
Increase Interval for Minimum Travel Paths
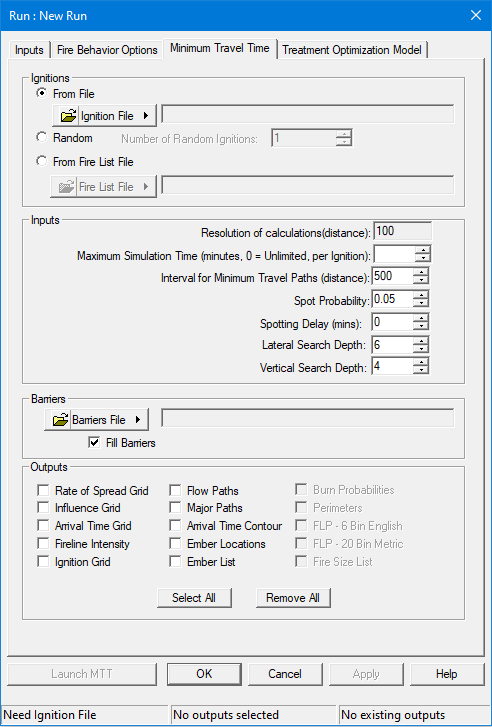pos(421,272)
